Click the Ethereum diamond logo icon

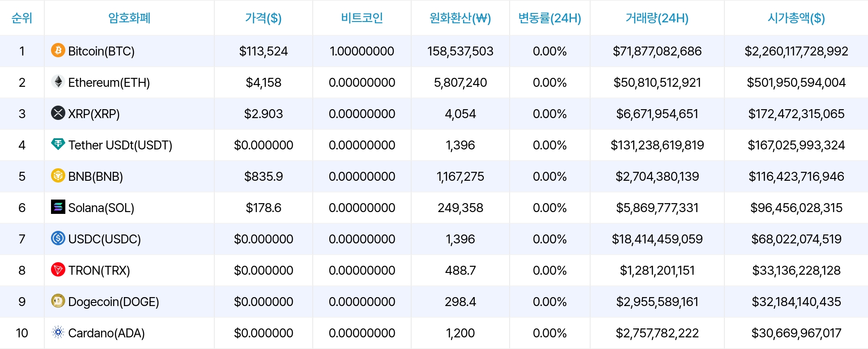click(x=58, y=81)
